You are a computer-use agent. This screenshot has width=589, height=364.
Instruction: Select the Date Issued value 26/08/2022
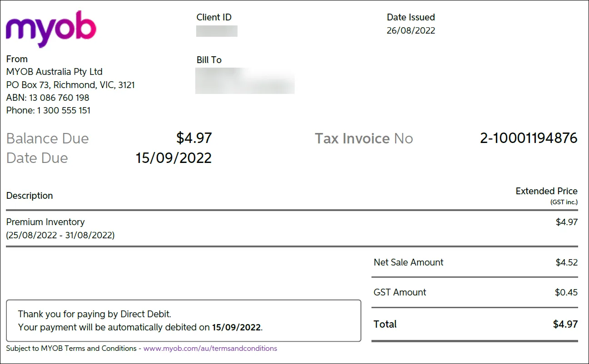[411, 31]
